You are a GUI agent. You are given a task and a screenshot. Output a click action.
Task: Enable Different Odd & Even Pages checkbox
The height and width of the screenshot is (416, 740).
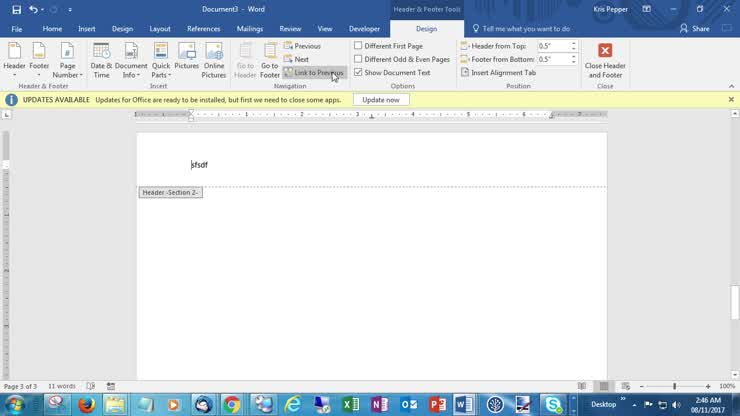(358, 59)
